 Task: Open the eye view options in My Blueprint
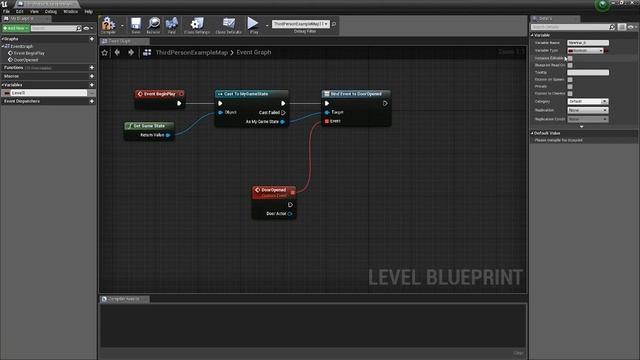[x=87, y=28]
